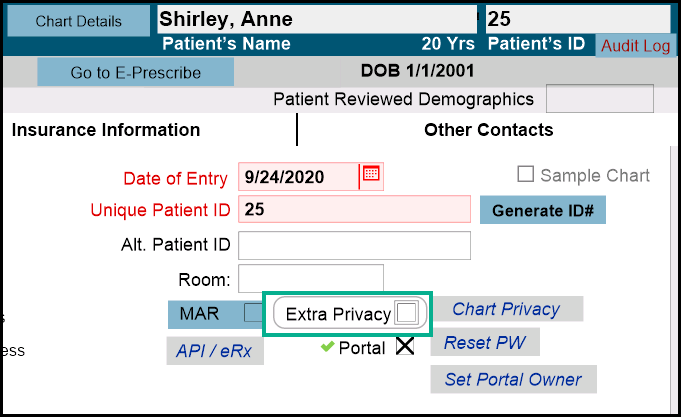The width and height of the screenshot is (681, 417).
Task: Open Chart Privacy settings
Action: 506,309
